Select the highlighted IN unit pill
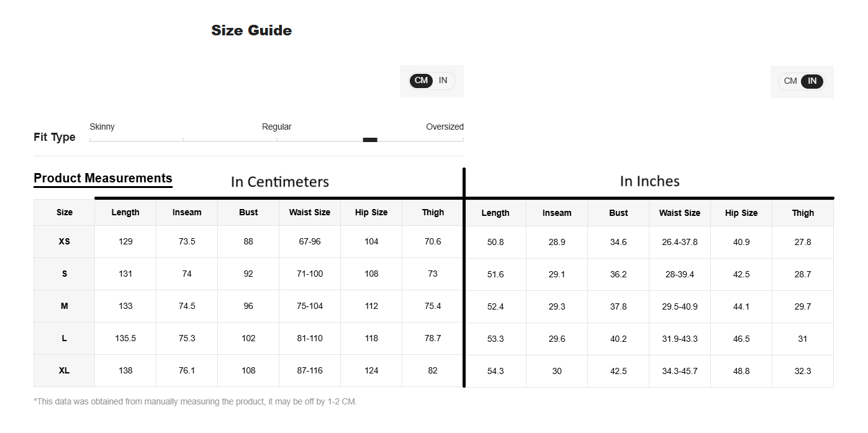The height and width of the screenshot is (433, 868). [x=811, y=81]
